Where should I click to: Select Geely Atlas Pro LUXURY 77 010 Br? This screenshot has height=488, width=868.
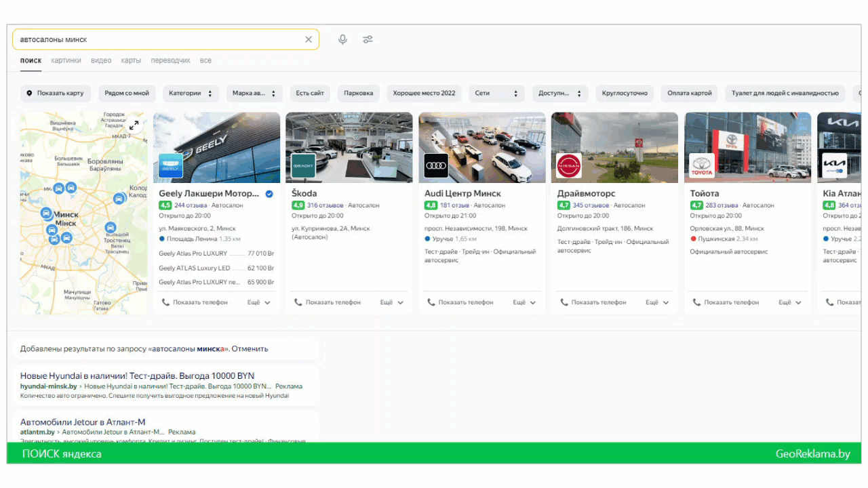coord(216,253)
